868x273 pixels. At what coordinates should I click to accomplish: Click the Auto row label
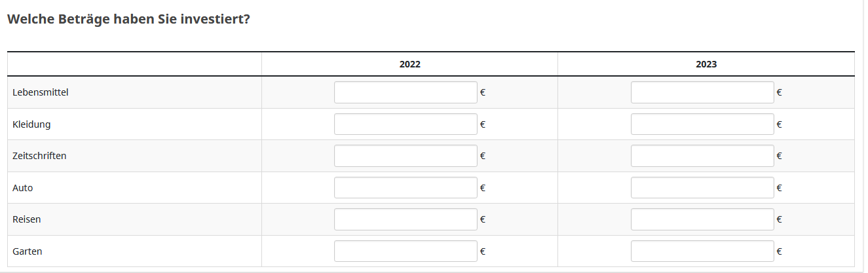(23, 188)
